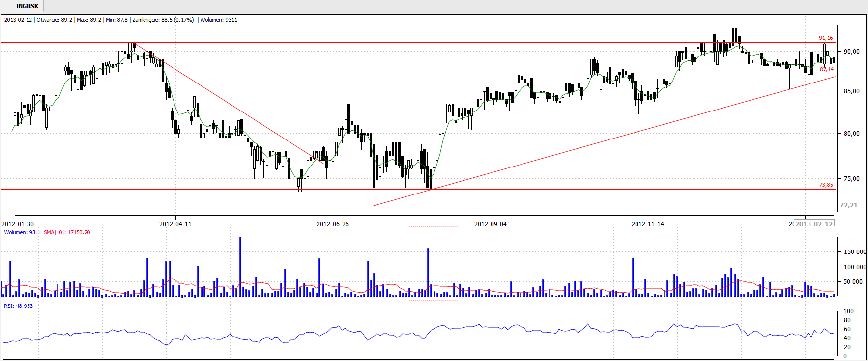Screen dimensions: 868x361
Task: Click the 73,85 horizontal level label
Action: coord(826,185)
